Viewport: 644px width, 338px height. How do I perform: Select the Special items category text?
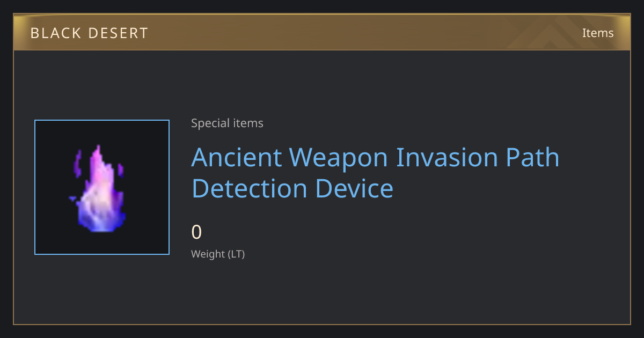pyautogui.click(x=227, y=123)
